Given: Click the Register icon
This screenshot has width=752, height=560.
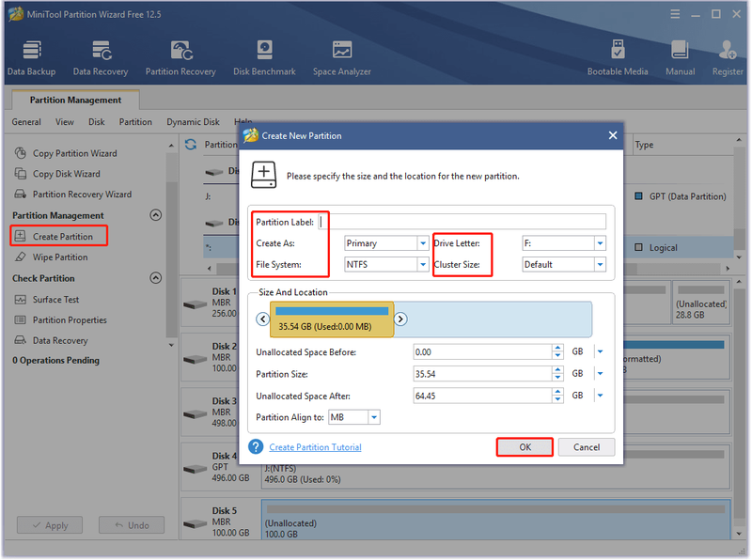Looking at the screenshot, I should [728, 58].
